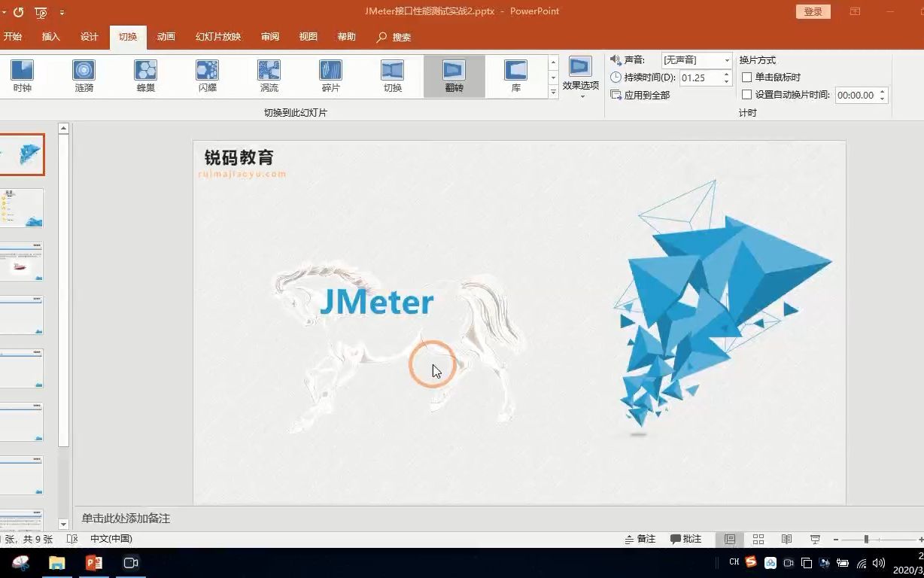Open the 声音 sound dropdown

pyautogui.click(x=726, y=59)
